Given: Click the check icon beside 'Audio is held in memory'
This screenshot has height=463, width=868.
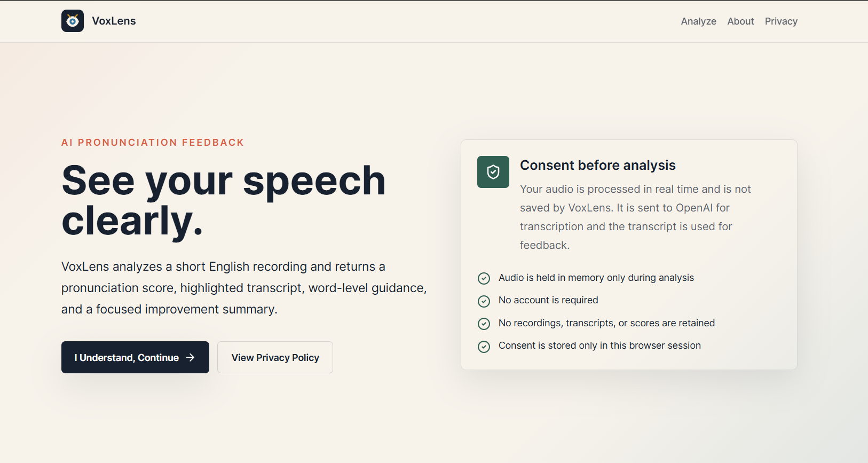Looking at the screenshot, I should point(484,278).
